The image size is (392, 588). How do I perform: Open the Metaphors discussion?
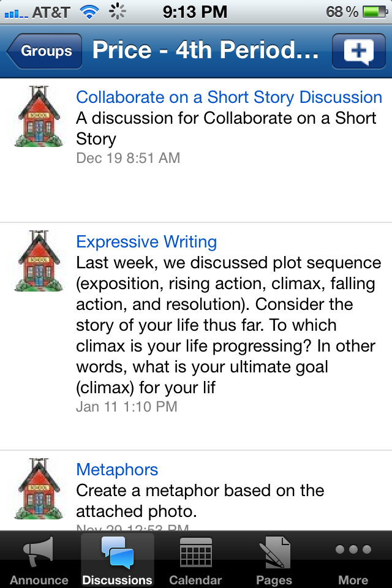(x=117, y=470)
